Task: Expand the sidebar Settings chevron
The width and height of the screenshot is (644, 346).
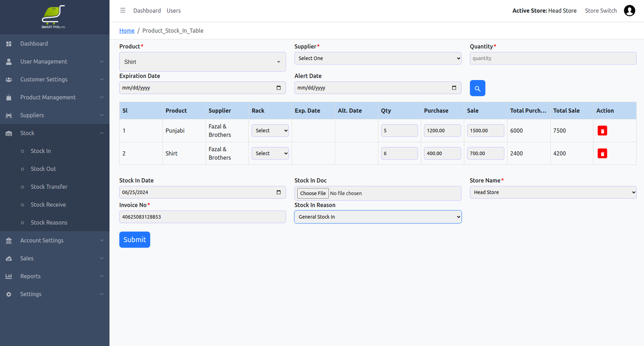Action: pos(102,294)
